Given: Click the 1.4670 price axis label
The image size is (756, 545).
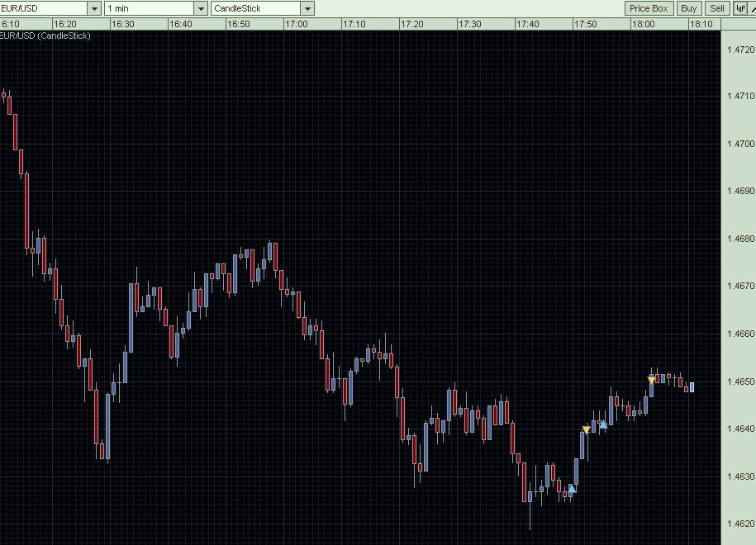Looking at the screenshot, I should pos(740,286).
